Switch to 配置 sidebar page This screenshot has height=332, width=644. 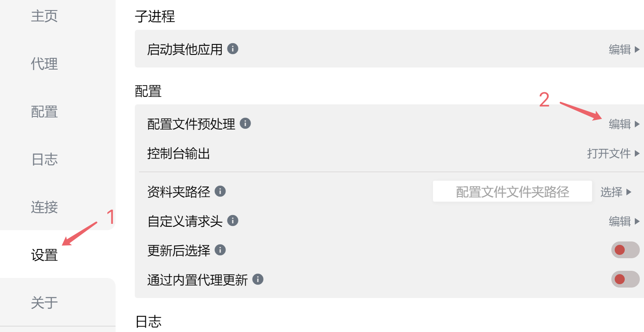click(x=44, y=112)
